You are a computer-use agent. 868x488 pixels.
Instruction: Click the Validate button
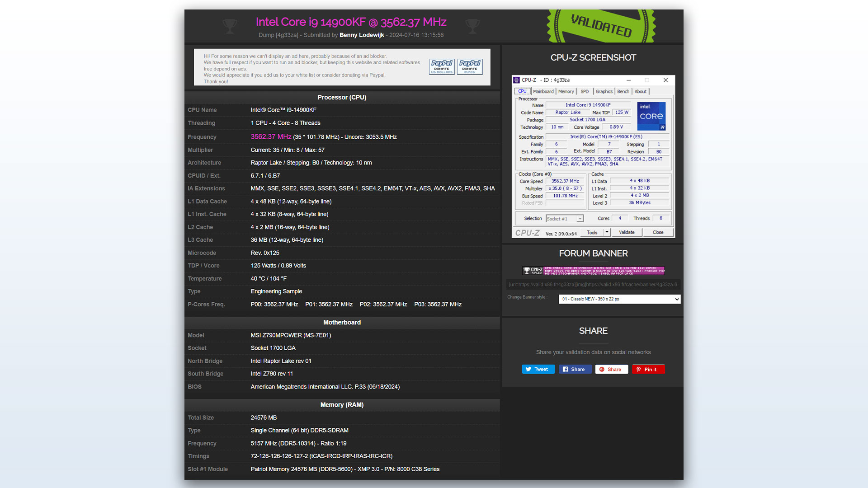tap(627, 233)
